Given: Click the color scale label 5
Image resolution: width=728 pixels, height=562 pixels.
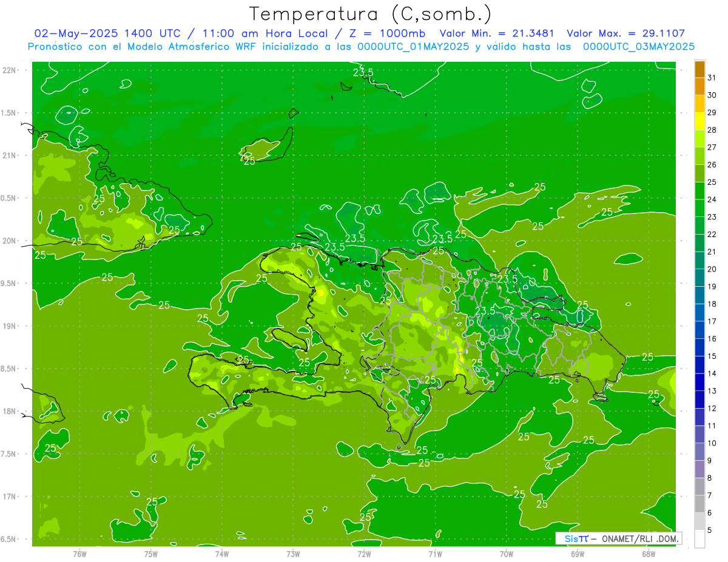Looking at the screenshot, I should coord(710,530).
